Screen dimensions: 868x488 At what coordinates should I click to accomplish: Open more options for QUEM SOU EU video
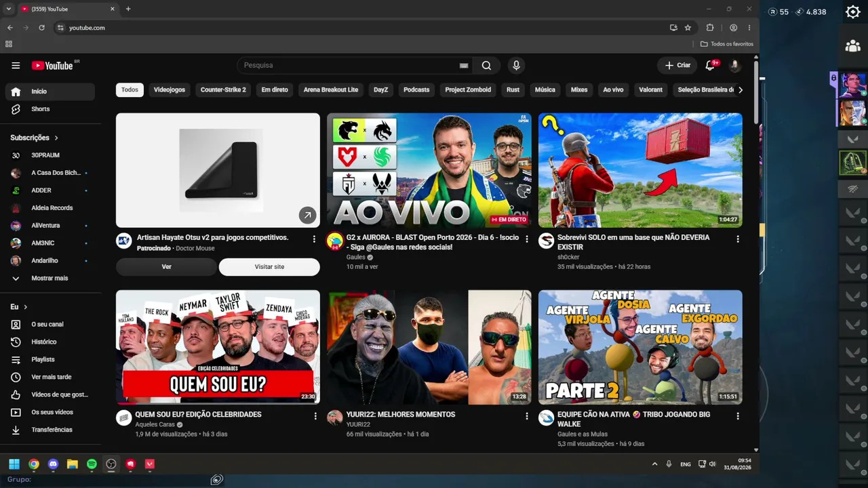coord(314,415)
